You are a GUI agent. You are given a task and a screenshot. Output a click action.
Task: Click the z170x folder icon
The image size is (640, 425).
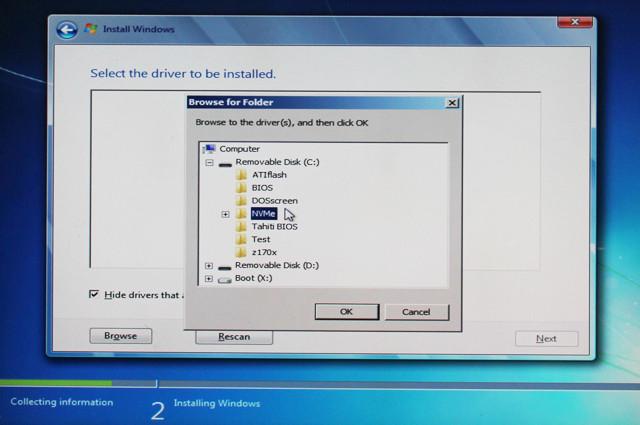tap(241, 252)
